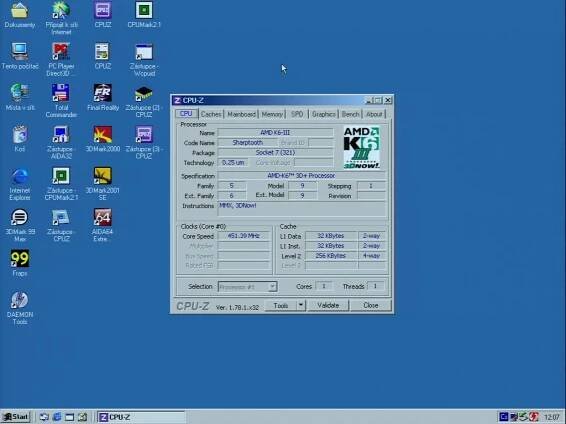Click the Package value Socket 7 (321)
Image resolution: width=566 pixels, height=424 pixels.
(275, 153)
